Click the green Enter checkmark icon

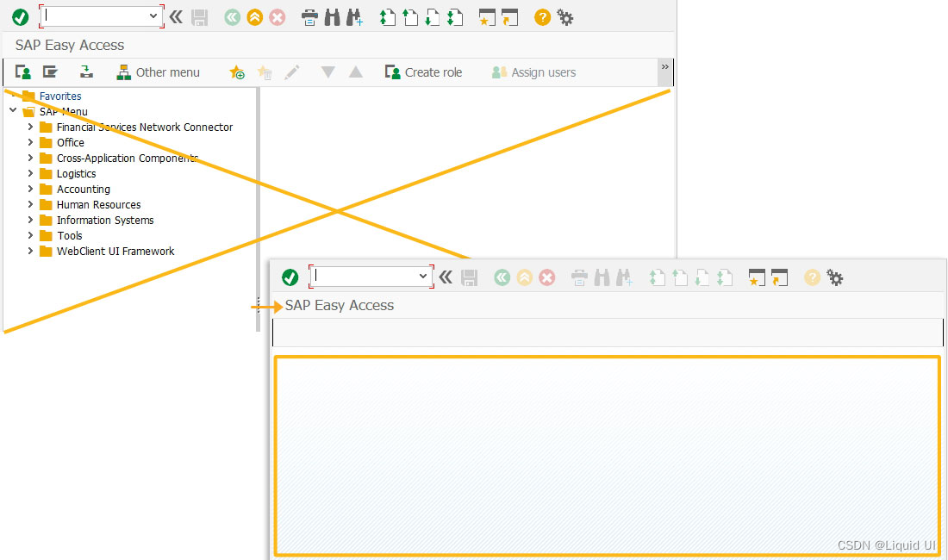click(19, 16)
